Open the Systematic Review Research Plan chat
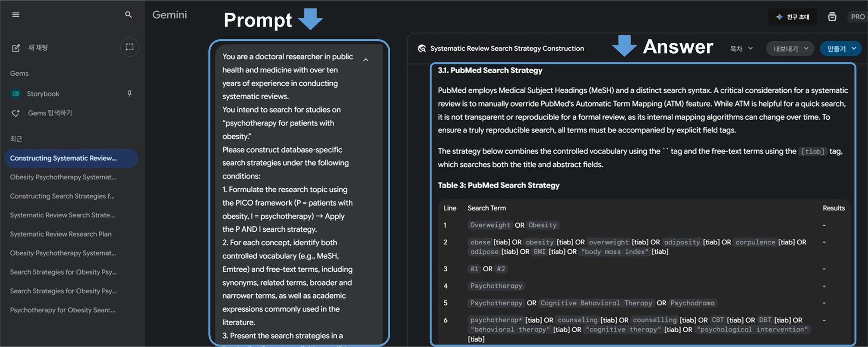Screen dimensions: 868x347 [61, 234]
